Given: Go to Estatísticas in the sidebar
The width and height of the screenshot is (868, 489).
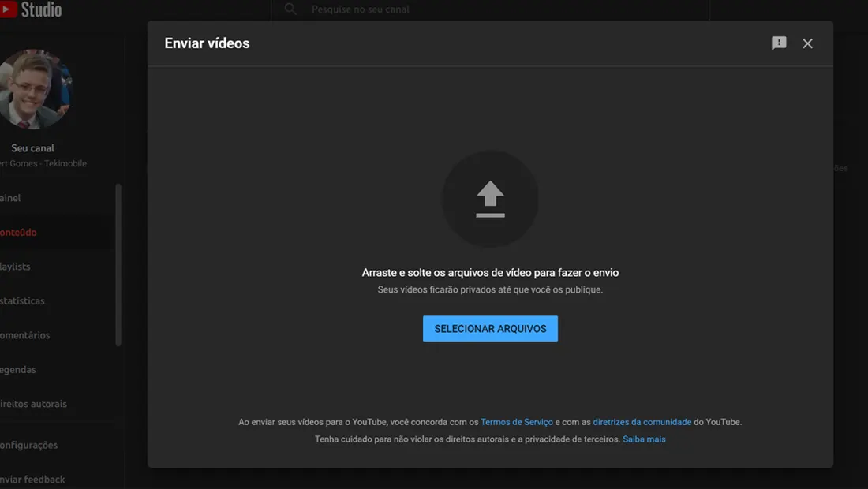Looking at the screenshot, I should [22, 301].
